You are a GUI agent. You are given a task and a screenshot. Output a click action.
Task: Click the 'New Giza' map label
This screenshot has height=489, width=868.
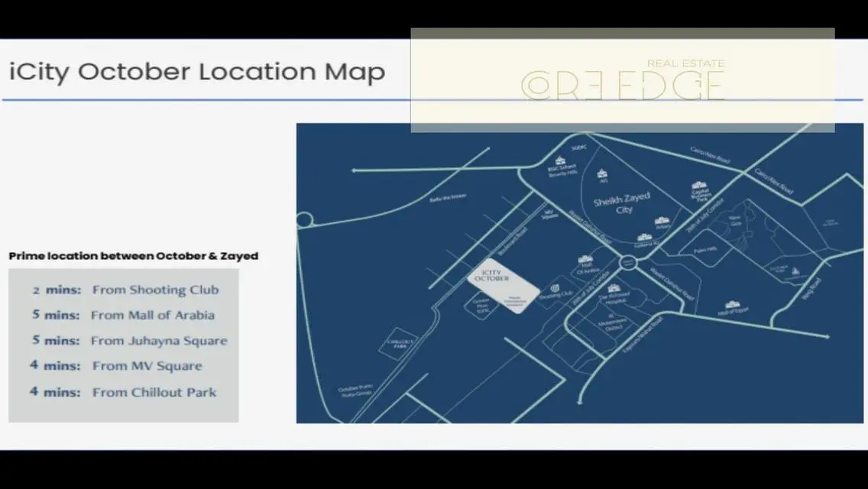coord(735,220)
